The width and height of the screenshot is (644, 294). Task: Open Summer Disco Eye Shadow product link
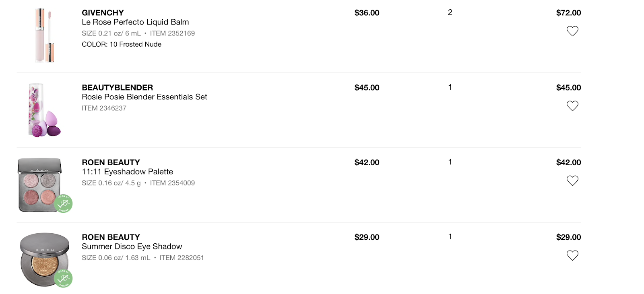(132, 247)
